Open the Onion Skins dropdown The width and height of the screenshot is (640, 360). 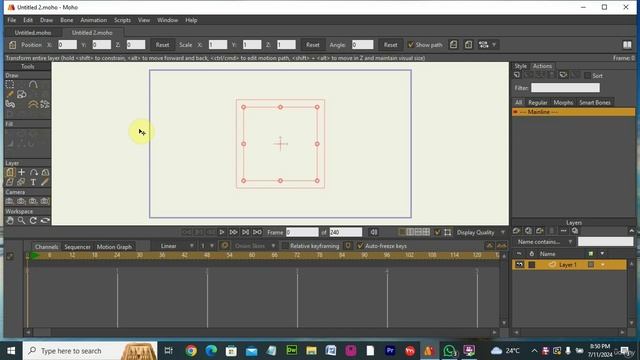tap(255, 246)
